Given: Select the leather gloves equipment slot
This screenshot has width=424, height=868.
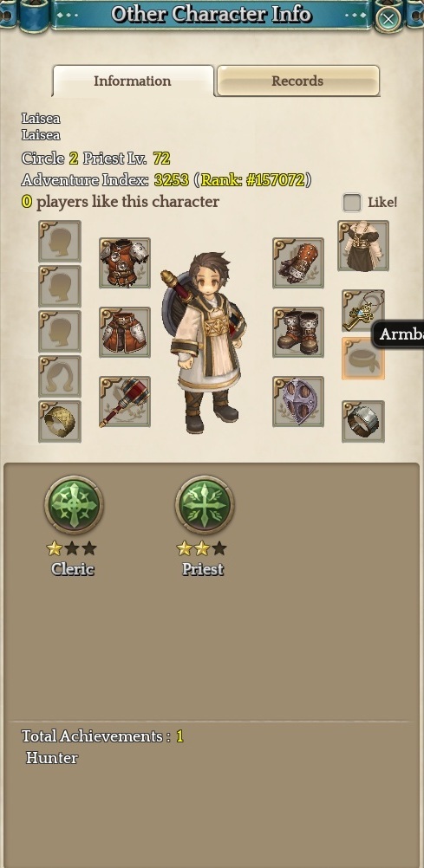Looking at the screenshot, I should click(x=298, y=263).
